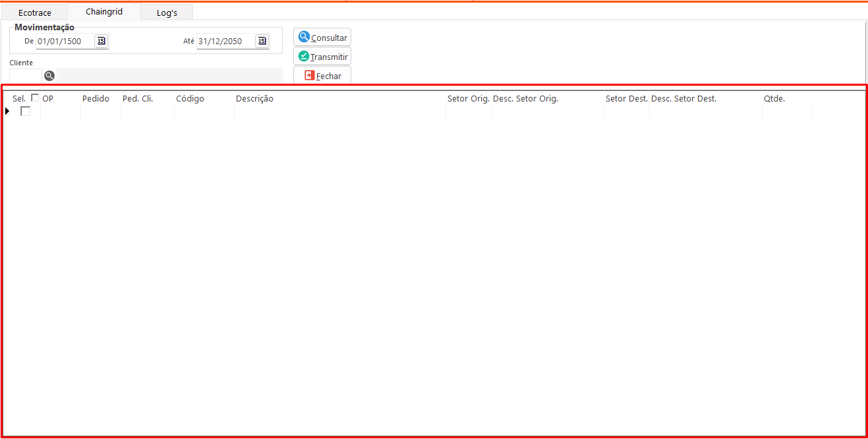Click the Desc. Setor Dest. column header
868x439 pixels.
click(x=683, y=99)
